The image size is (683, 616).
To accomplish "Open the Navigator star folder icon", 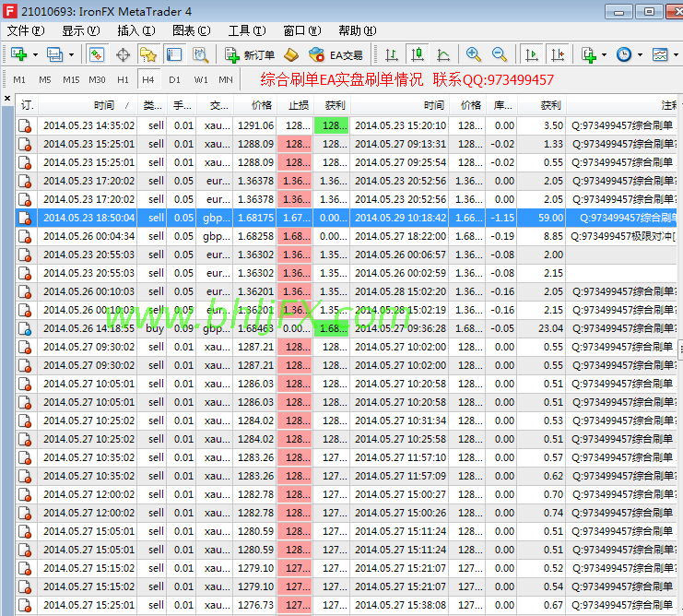I will click(147, 54).
